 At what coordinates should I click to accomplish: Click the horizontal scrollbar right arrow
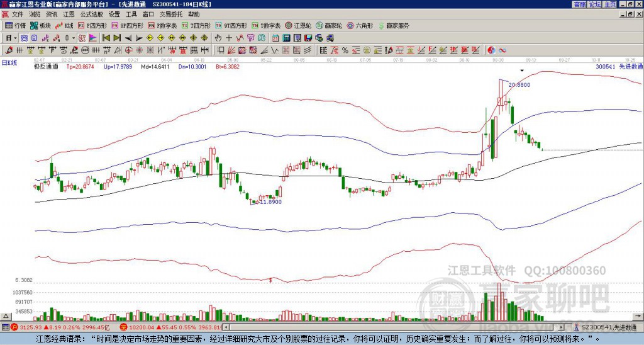point(562,327)
